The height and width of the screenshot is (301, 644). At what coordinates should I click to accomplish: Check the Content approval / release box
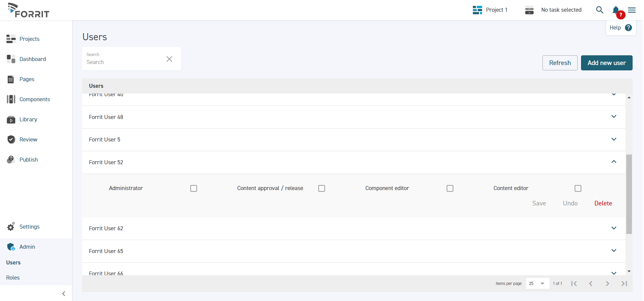click(322, 188)
